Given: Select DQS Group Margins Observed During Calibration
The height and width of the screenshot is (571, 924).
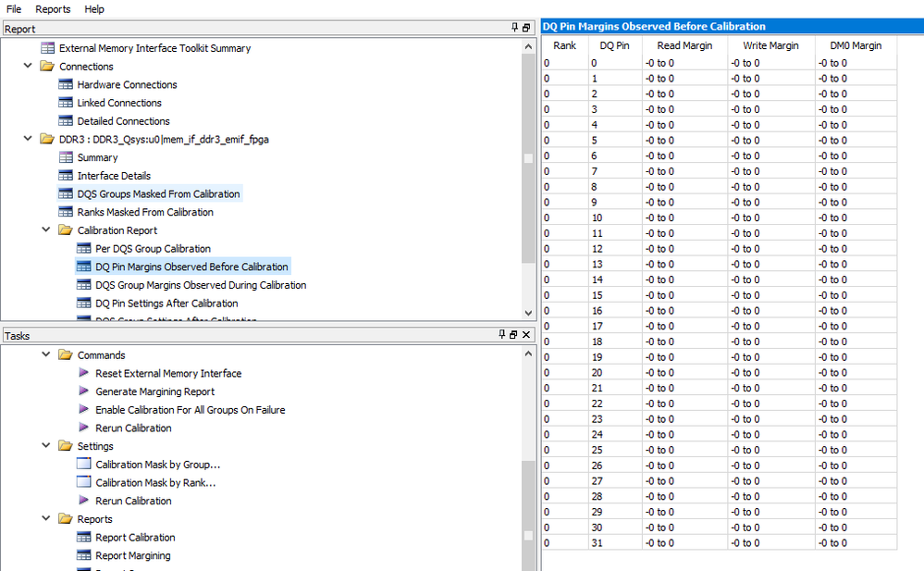Looking at the screenshot, I should (x=201, y=285).
